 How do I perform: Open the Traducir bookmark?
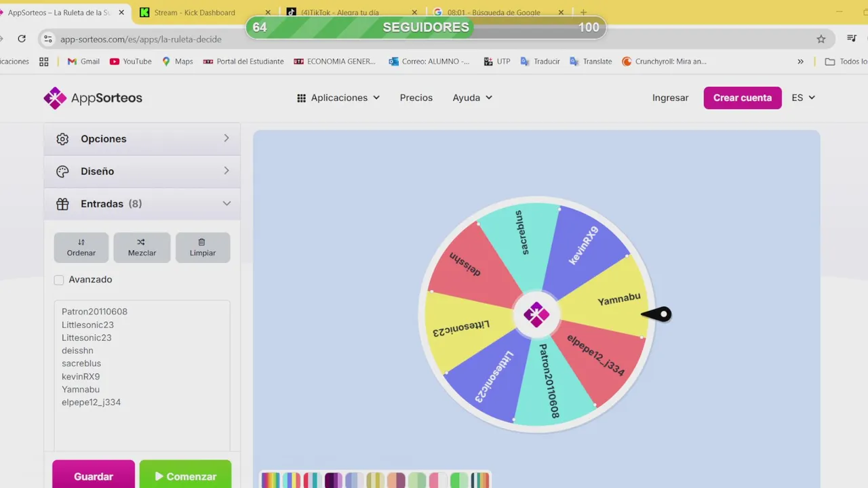click(x=540, y=61)
